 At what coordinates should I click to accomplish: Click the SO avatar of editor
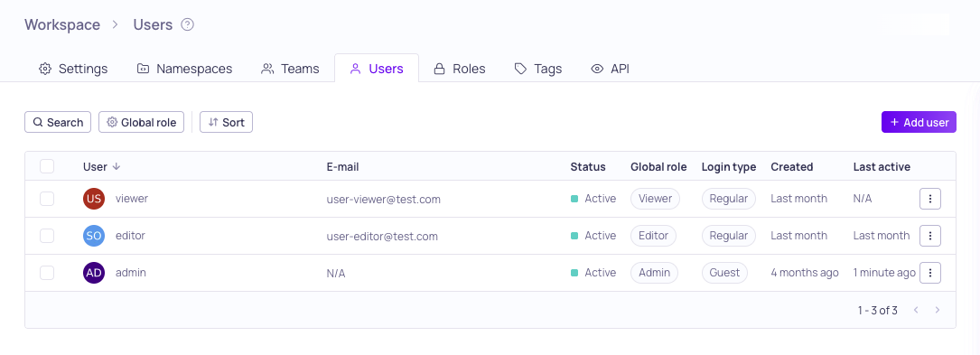pyautogui.click(x=94, y=236)
